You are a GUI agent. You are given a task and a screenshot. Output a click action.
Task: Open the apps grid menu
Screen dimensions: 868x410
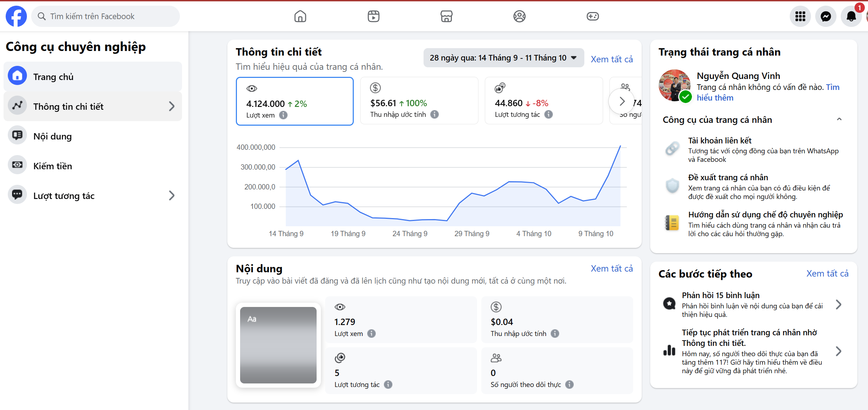pos(800,16)
